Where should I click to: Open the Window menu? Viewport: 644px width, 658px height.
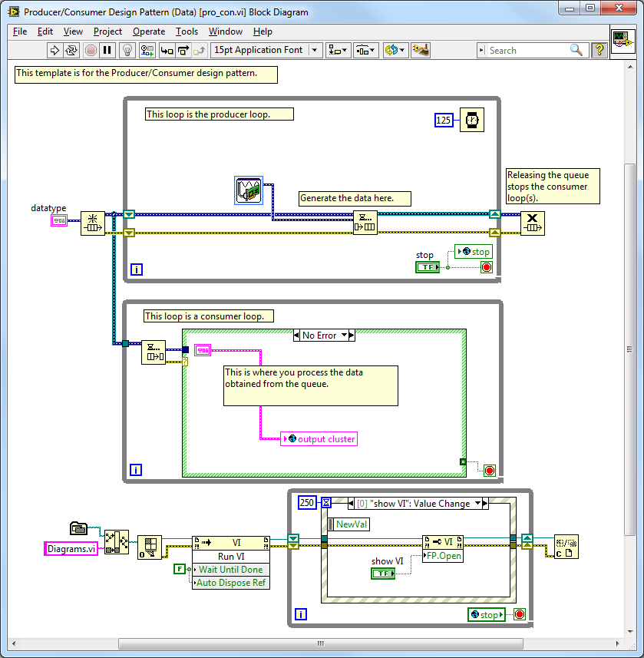pos(226,31)
